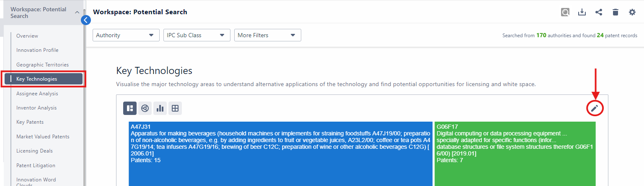The image size is (644, 186).
Task: Delete workspace using trash icon
Action: 616,12
